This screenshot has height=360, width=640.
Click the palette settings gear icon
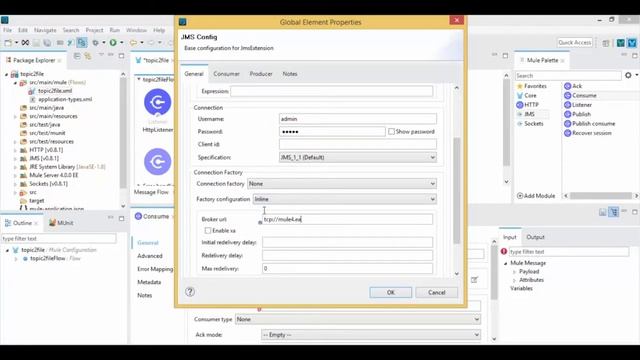(x=628, y=75)
